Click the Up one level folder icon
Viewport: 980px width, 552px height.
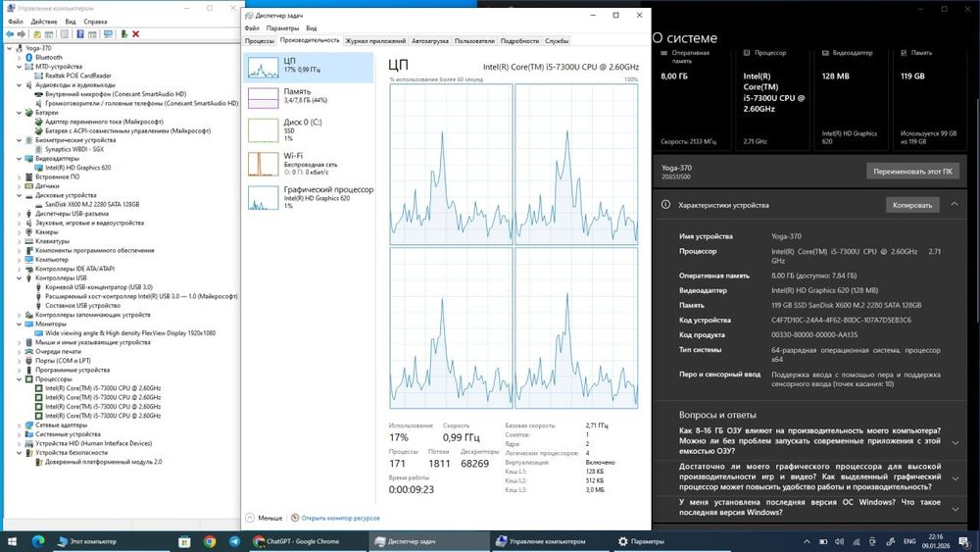(37, 34)
